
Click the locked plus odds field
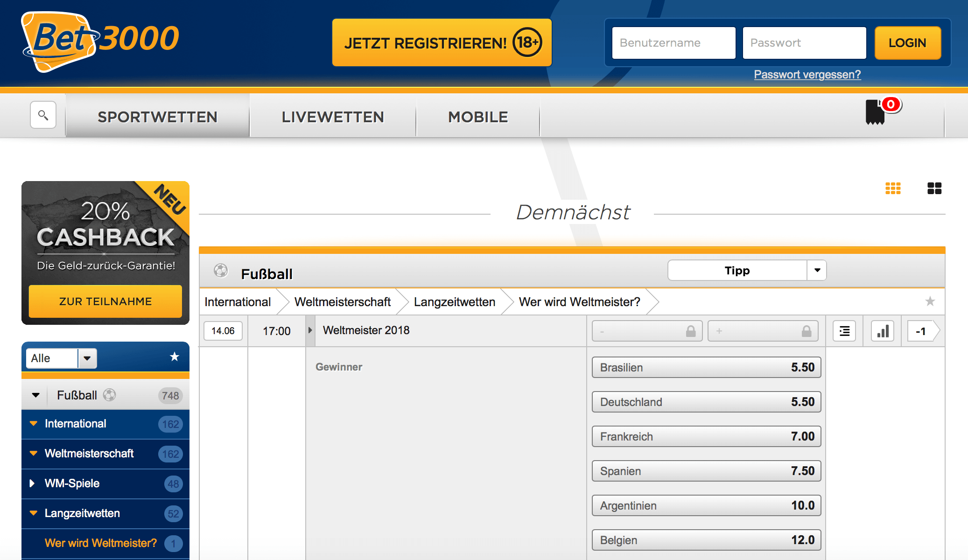[763, 331]
